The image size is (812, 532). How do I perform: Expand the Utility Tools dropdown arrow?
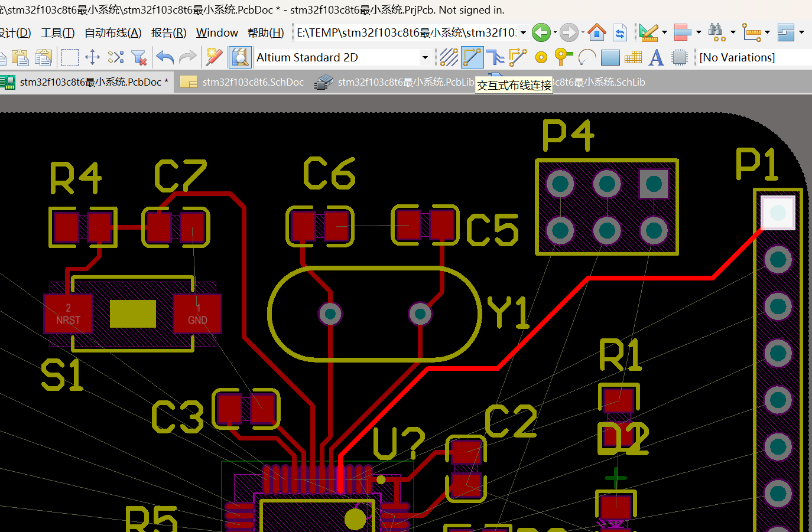coord(664,32)
